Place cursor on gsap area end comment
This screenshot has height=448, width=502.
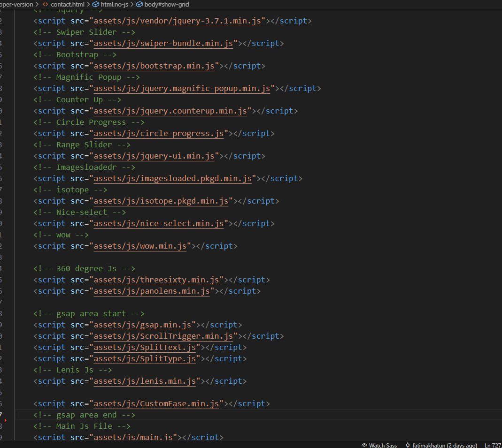(84, 415)
